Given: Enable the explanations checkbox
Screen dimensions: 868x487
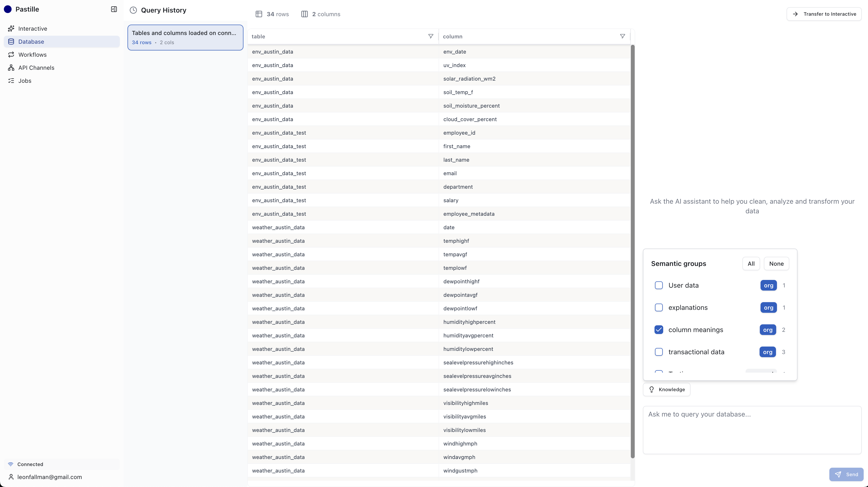Looking at the screenshot, I should pyautogui.click(x=658, y=307).
